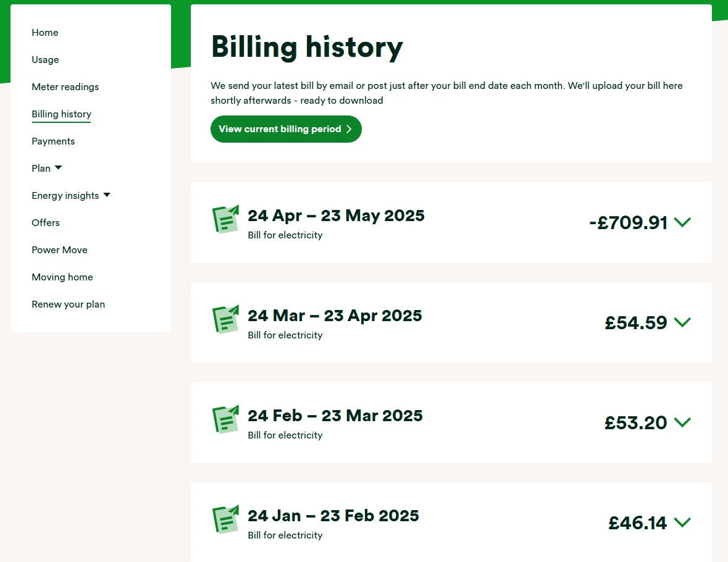Navigate to Meter readings
The height and width of the screenshot is (562, 728).
[x=65, y=87]
